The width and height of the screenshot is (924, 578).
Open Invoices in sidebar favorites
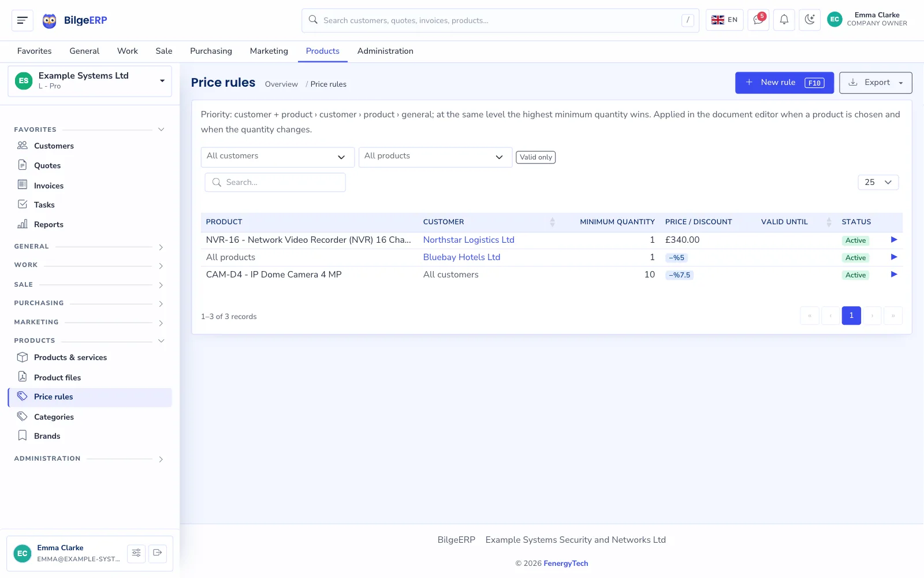90,186
